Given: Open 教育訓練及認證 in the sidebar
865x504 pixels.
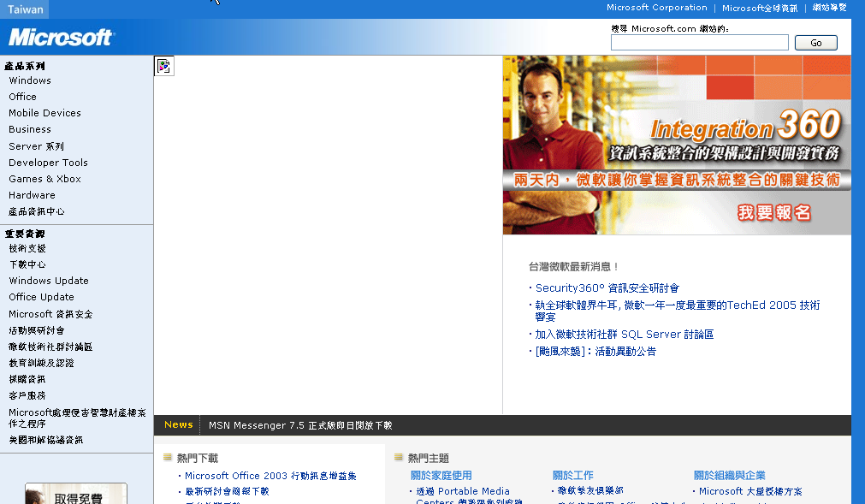Looking at the screenshot, I should coord(41,364).
